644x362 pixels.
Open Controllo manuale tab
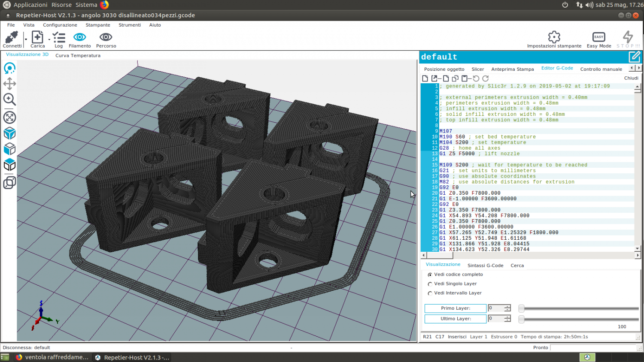click(x=601, y=69)
